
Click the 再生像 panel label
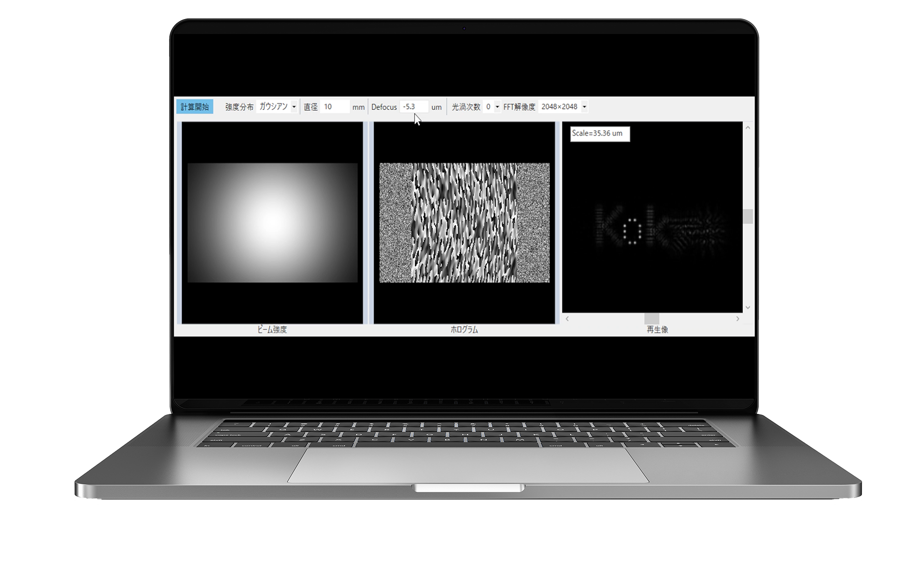tap(657, 330)
